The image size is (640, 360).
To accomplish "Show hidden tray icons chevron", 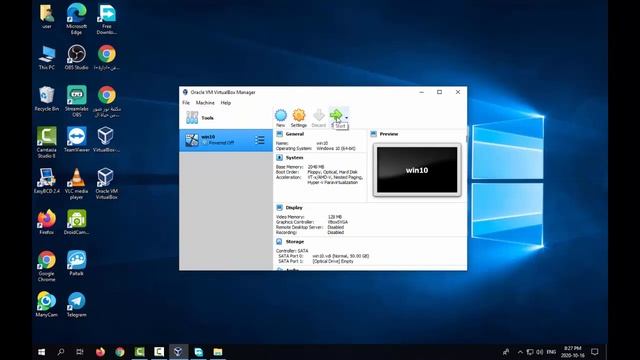I will click(x=520, y=352).
